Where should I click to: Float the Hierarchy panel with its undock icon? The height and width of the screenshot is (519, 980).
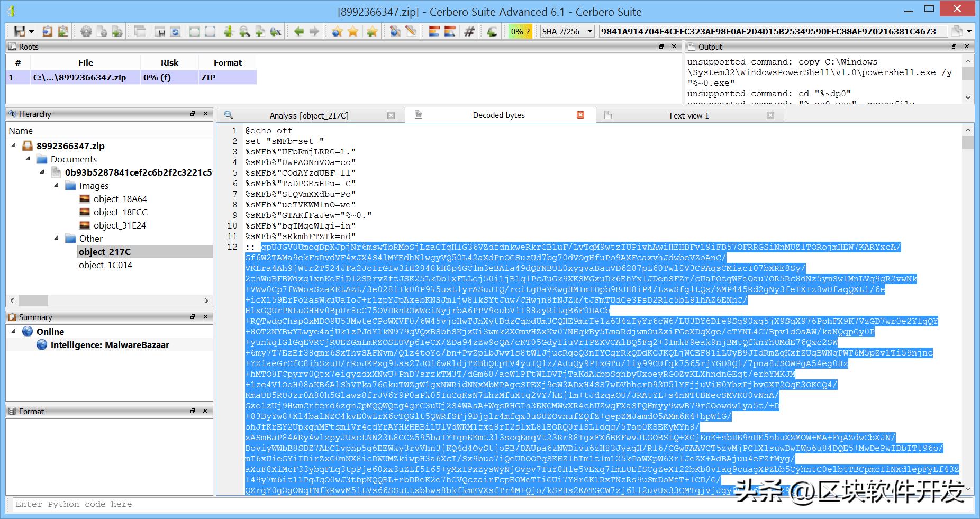(x=193, y=114)
